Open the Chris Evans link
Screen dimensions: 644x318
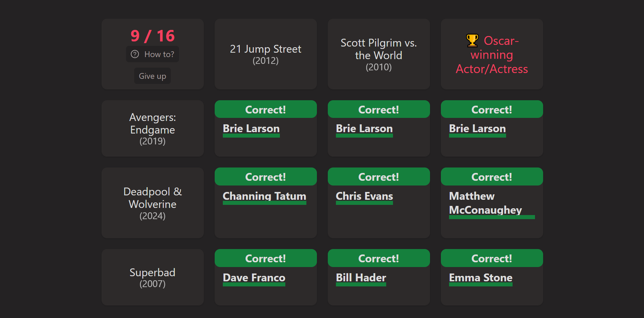[x=364, y=196]
